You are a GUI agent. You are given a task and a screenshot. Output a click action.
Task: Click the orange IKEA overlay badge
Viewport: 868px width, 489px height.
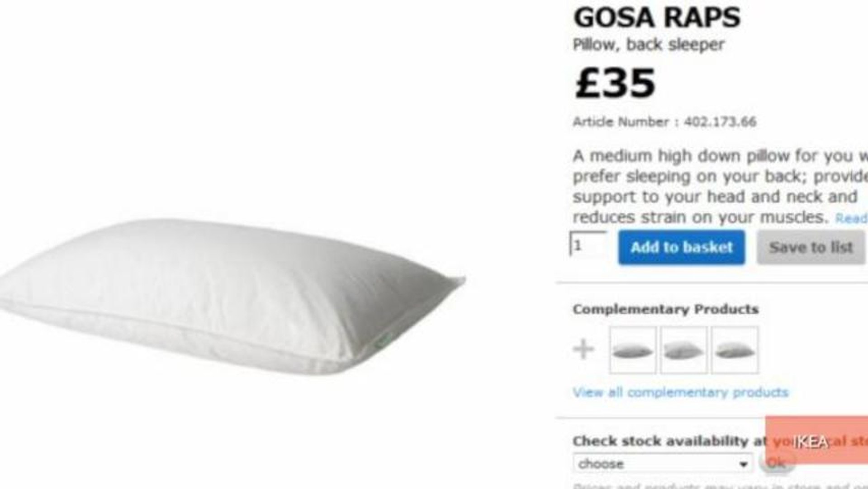tap(816, 440)
